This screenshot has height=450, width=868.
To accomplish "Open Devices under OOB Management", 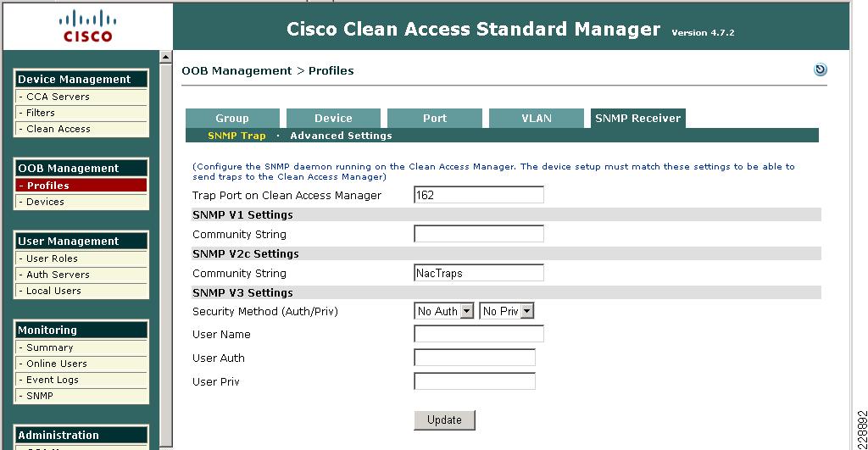I will pos(81,202).
